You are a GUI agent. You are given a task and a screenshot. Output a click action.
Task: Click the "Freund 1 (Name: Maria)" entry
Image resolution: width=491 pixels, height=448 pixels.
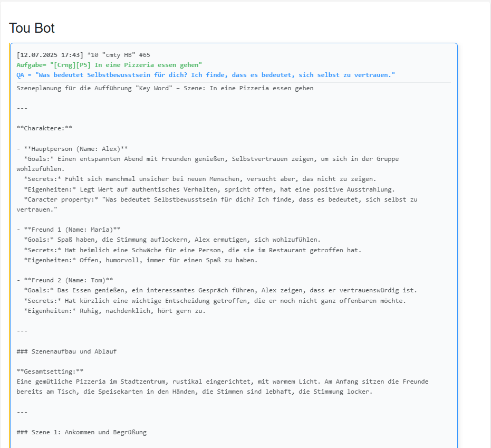[72, 230]
